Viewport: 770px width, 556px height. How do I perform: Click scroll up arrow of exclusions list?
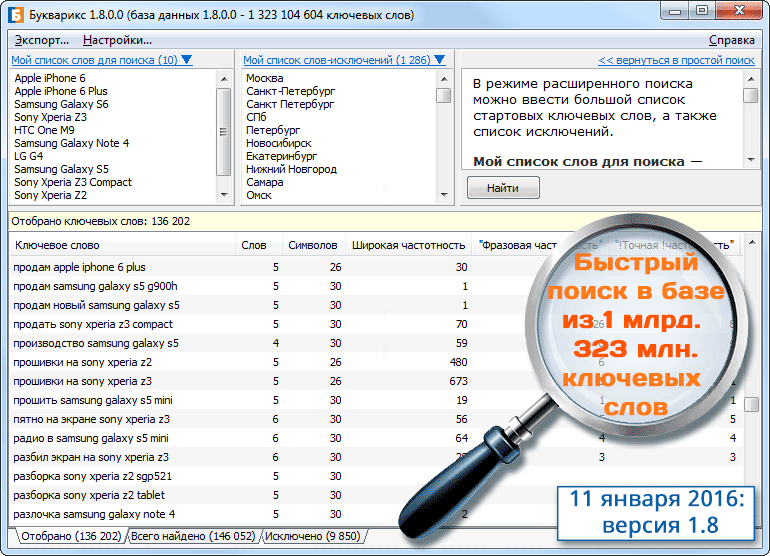click(444, 79)
